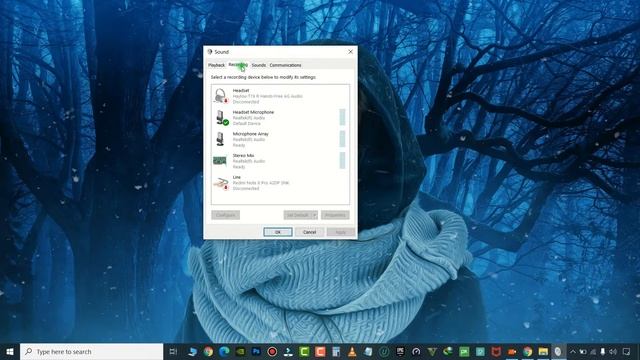640x360 pixels.
Task: Show hidden system tray icons
Action: pos(573,351)
